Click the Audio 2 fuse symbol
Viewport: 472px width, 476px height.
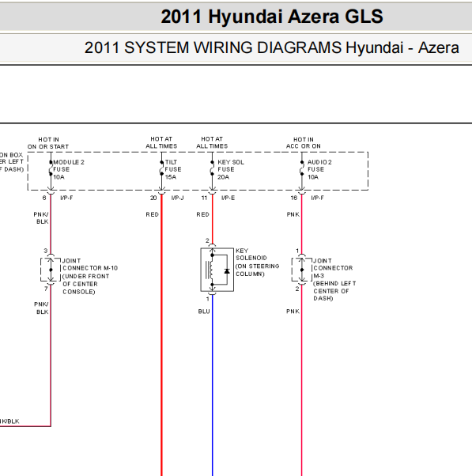pos(302,168)
